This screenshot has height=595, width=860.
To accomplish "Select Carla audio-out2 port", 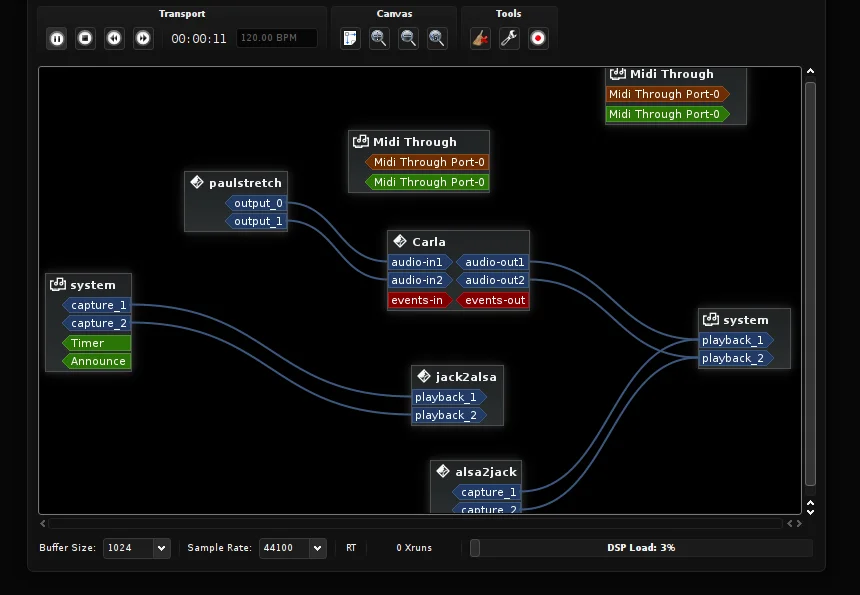I will pyautogui.click(x=493, y=280).
